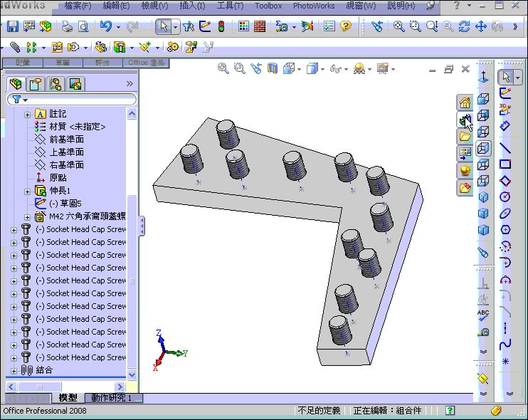Expand the first Socket Head Cap Screw node
This screenshot has height=420, width=528.
tap(14, 231)
